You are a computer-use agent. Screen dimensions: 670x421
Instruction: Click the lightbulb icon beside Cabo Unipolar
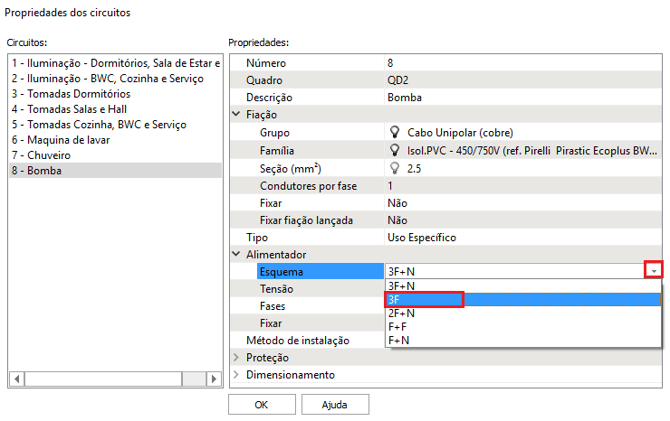click(x=394, y=132)
